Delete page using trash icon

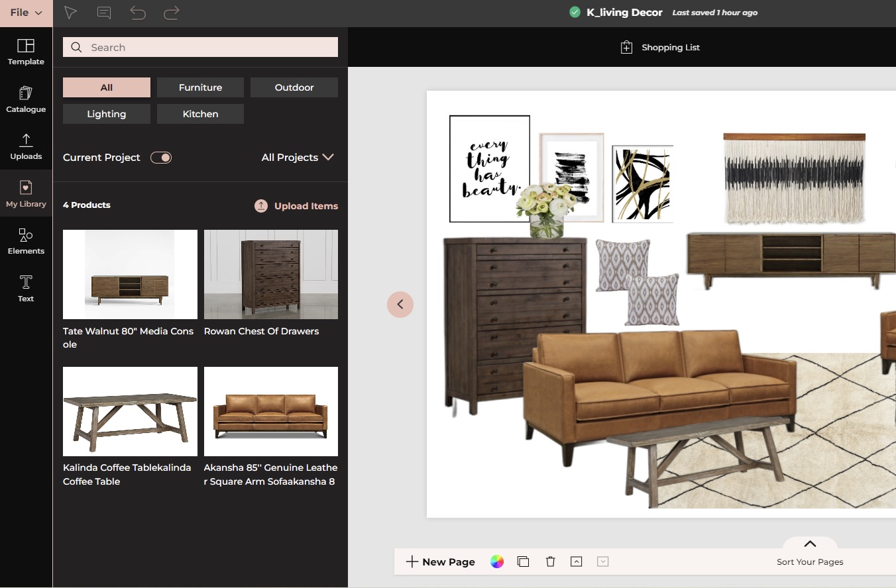550,562
